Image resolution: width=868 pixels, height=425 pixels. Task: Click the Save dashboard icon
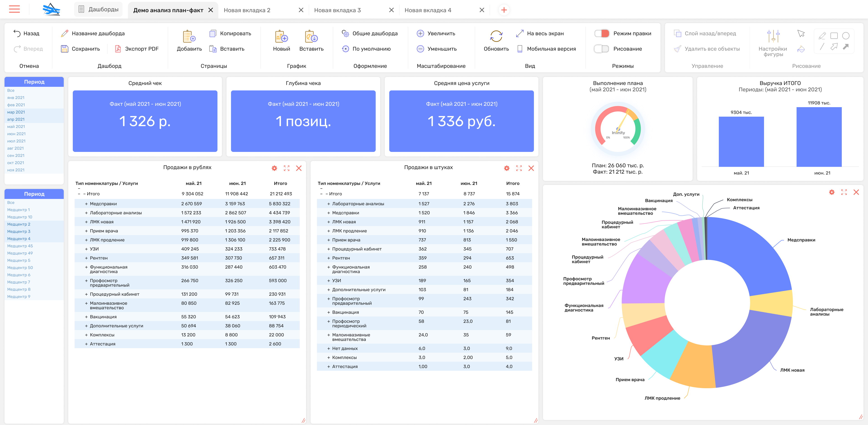64,49
